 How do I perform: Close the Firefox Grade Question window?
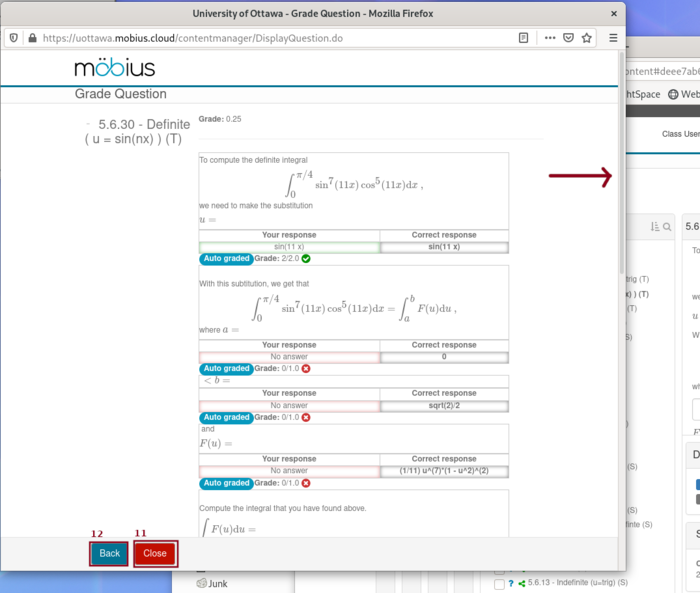(614, 13)
